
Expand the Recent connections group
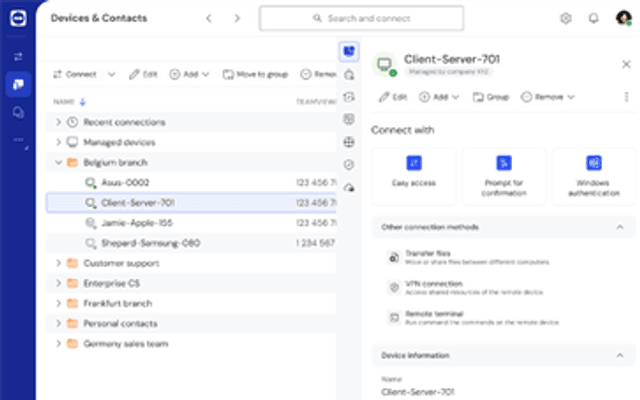[x=58, y=122]
